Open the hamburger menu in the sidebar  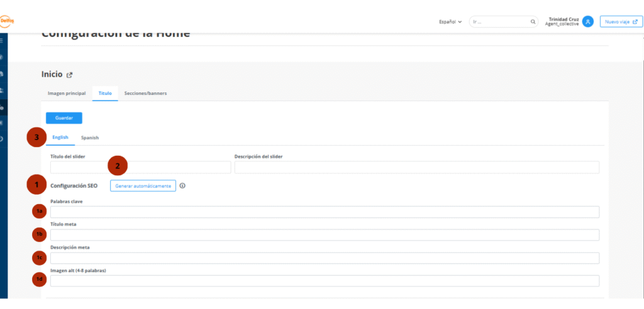point(3,40)
